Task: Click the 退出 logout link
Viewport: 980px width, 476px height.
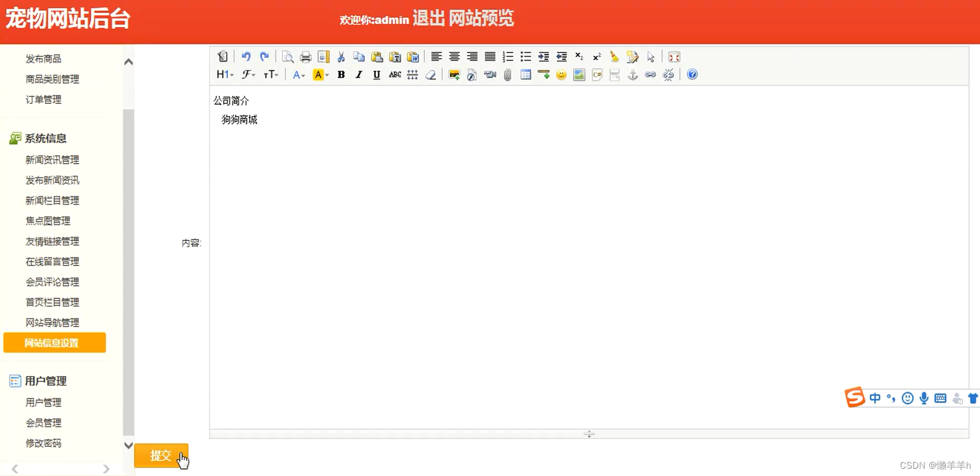Action: click(429, 18)
